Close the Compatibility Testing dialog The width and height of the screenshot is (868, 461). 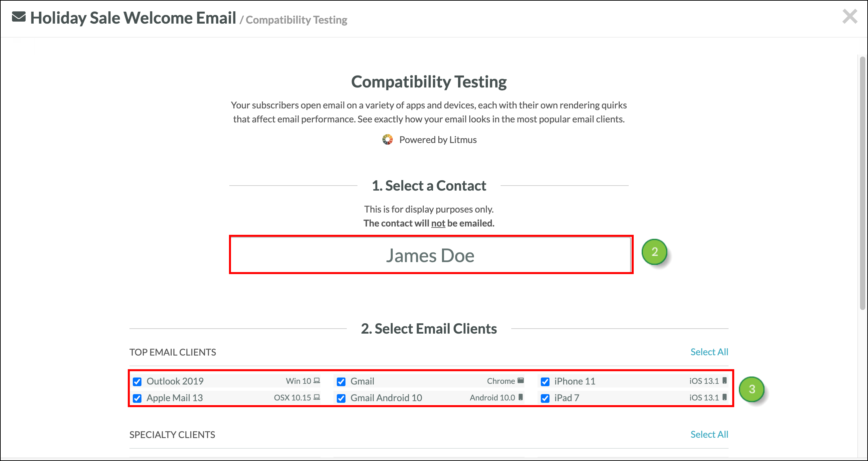pos(850,17)
